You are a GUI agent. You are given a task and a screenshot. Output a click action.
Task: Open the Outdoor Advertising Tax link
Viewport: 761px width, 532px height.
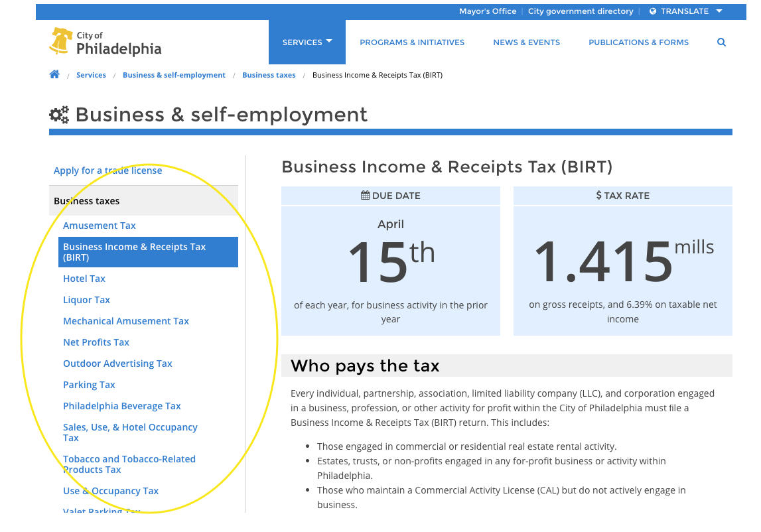[x=117, y=364]
